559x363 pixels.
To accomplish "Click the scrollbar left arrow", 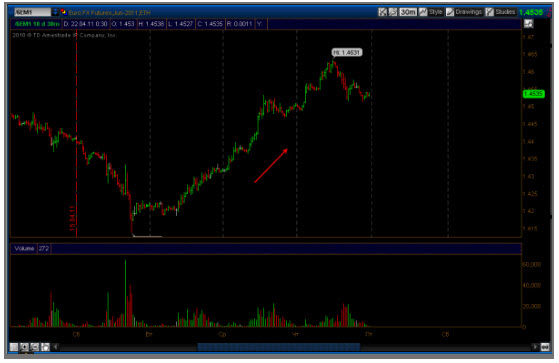I will [x=55, y=347].
